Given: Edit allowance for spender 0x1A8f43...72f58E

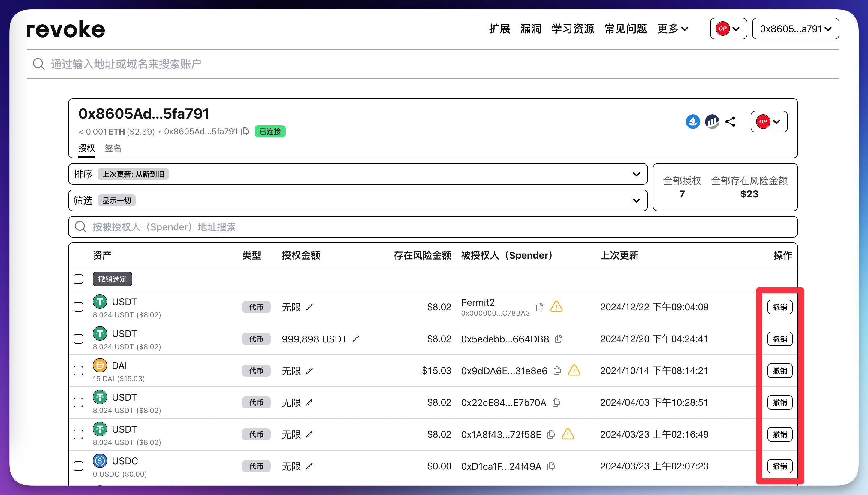Looking at the screenshot, I should [x=309, y=435].
